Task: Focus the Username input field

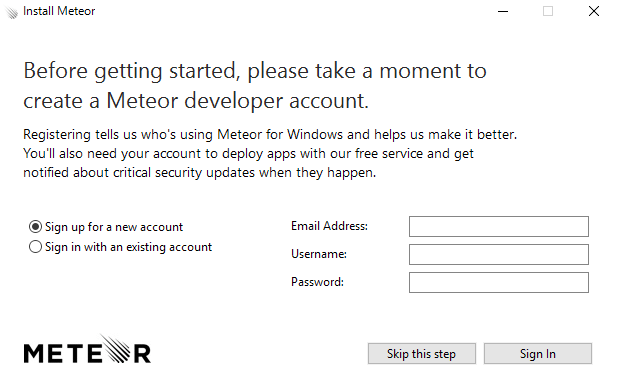Action: pos(499,254)
